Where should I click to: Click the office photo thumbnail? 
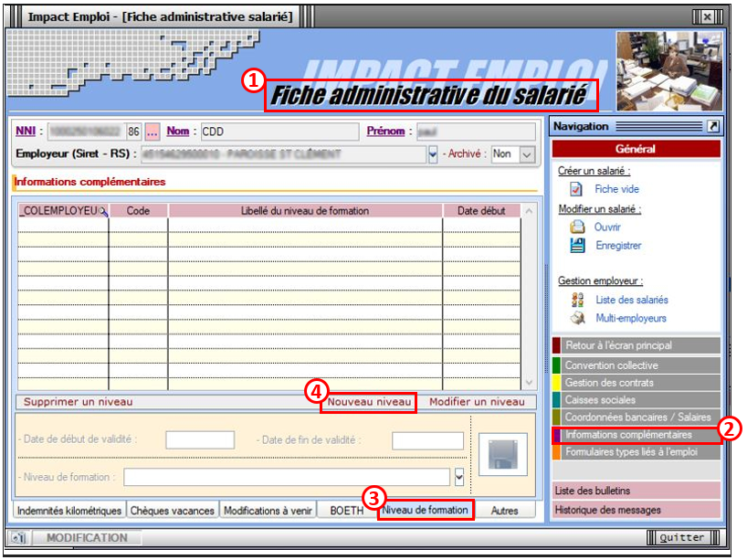pos(668,71)
